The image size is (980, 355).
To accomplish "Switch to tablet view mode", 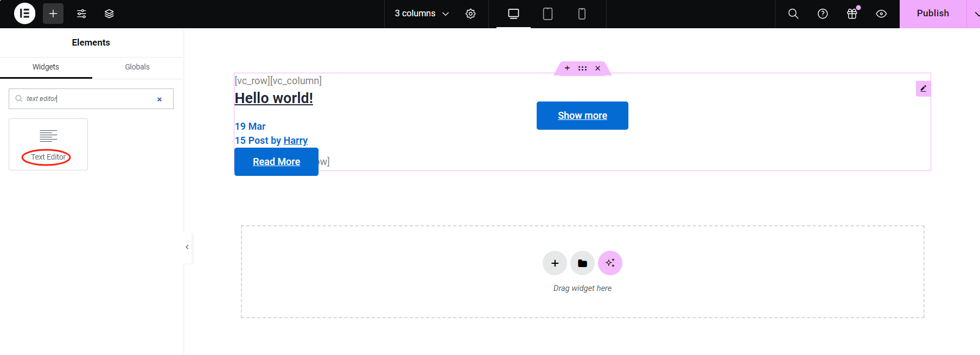I will [x=548, y=14].
